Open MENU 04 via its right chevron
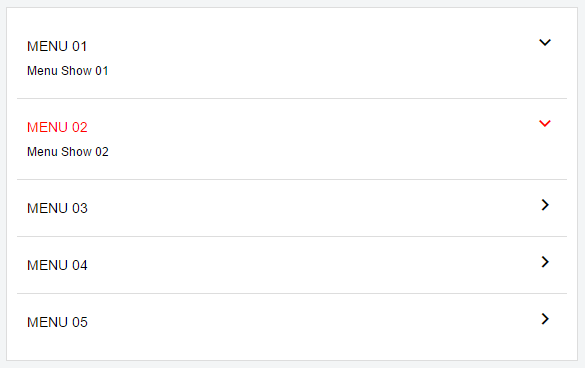The image size is (585, 368). [x=545, y=262]
